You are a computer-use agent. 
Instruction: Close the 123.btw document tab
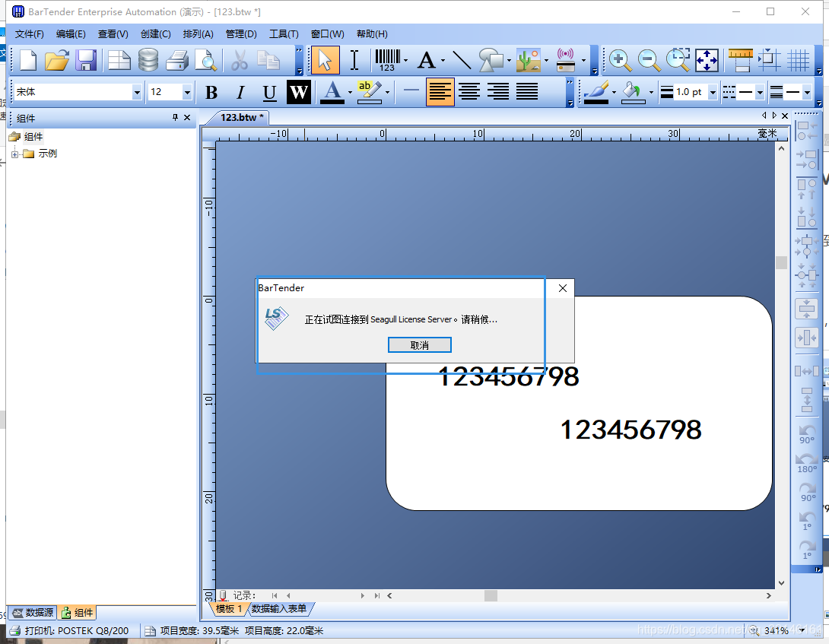point(785,116)
